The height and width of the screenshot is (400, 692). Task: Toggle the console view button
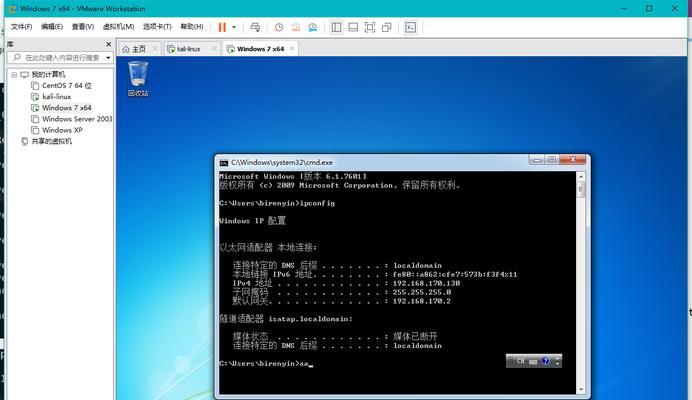coord(410,27)
